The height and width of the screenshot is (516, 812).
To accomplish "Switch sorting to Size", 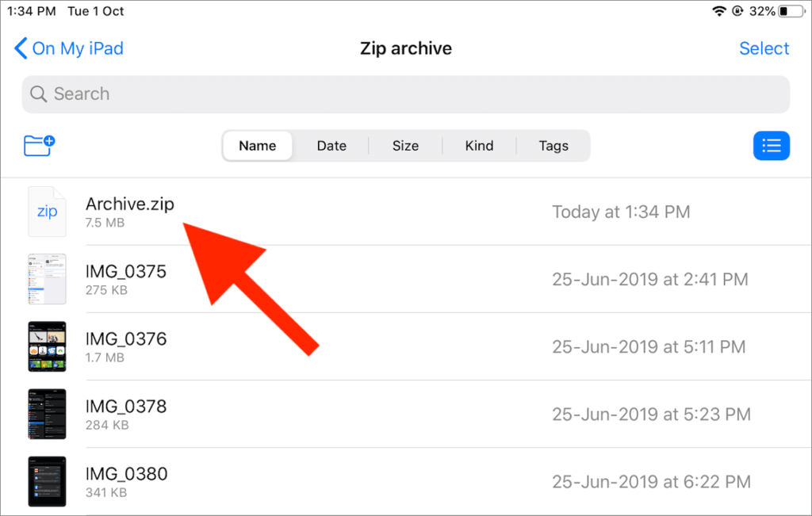I will (x=405, y=145).
